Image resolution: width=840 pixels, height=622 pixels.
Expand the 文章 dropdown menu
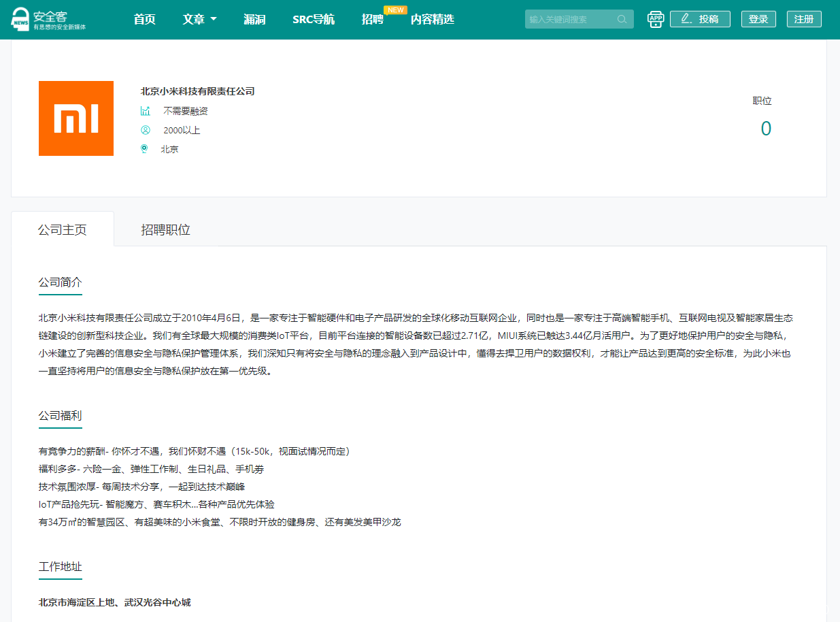(x=199, y=19)
